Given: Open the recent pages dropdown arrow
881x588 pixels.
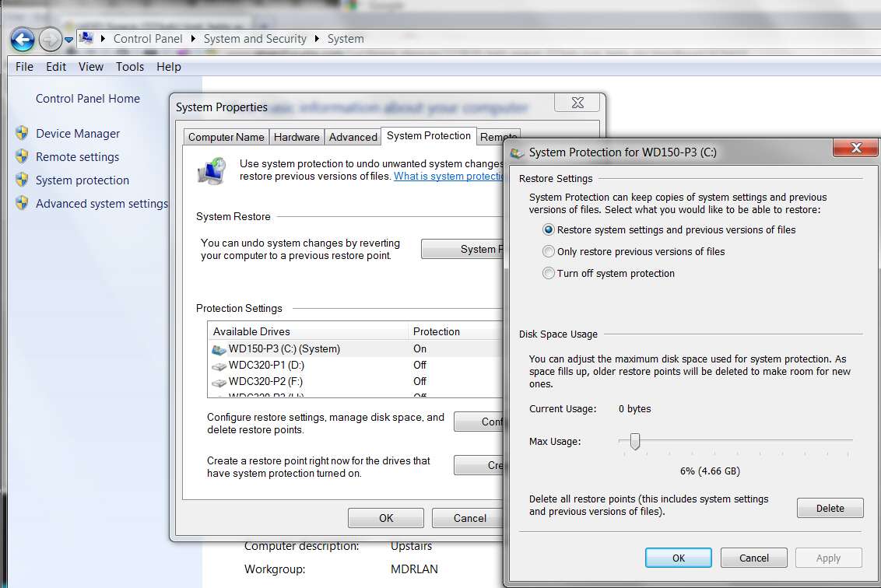Looking at the screenshot, I should point(68,40).
